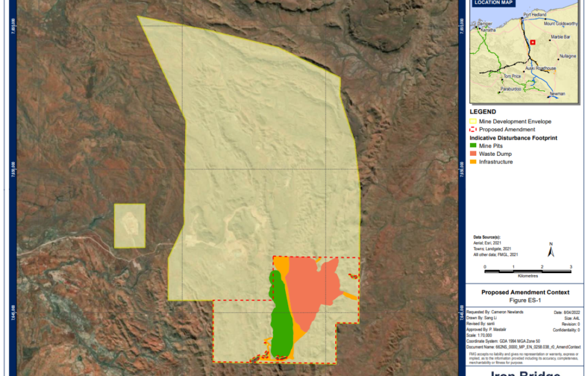Click the Mine Development Envelope legend symbol
The image size is (588, 376).
point(473,122)
